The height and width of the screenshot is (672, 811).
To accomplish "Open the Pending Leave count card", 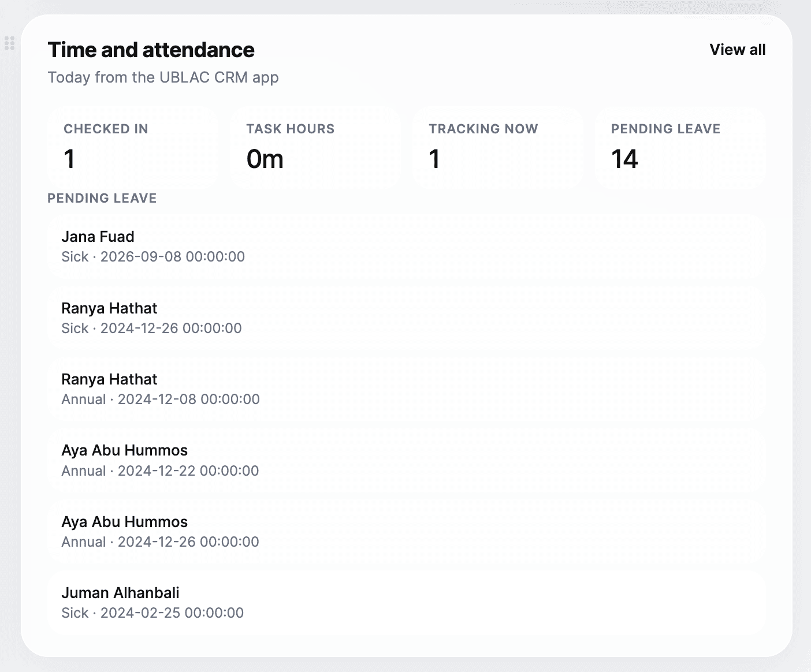I will point(680,148).
